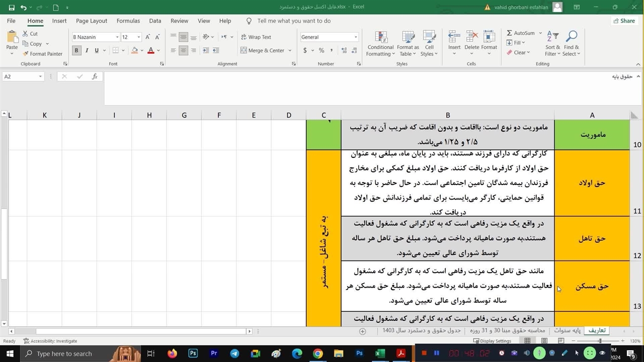
Task: Click the Format Painter tool
Action: point(42,54)
